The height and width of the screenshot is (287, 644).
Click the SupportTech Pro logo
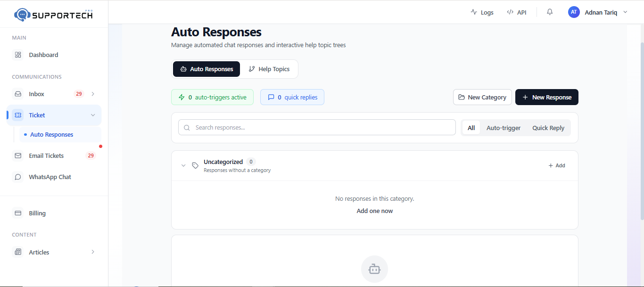point(54,15)
